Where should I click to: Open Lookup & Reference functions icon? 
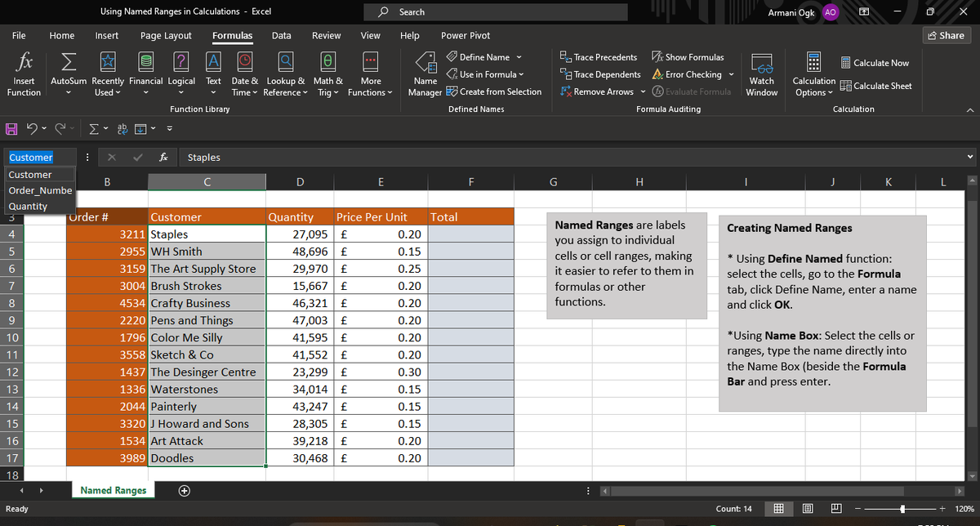(287, 61)
